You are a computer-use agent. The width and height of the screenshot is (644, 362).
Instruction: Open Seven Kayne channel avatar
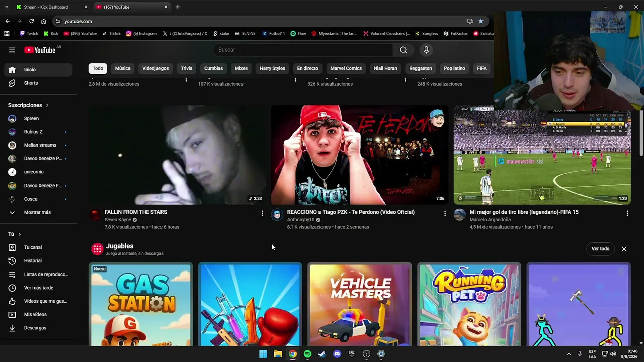(x=95, y=215)
